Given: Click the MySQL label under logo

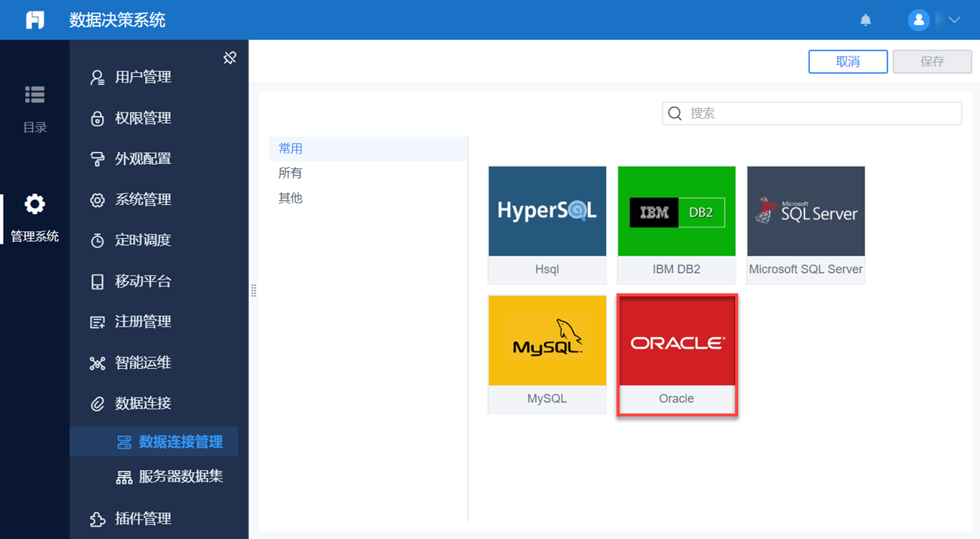Looking at the screenshot, I should point(547,398).
